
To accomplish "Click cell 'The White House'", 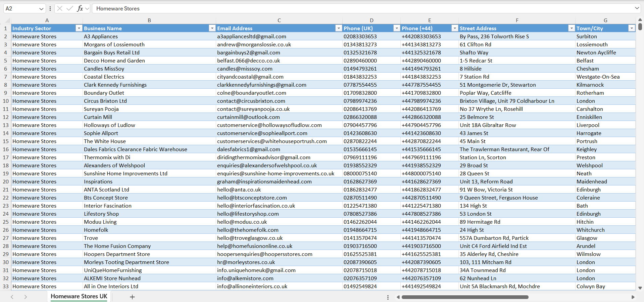I will pyautogui.click(x=149, y=141).
